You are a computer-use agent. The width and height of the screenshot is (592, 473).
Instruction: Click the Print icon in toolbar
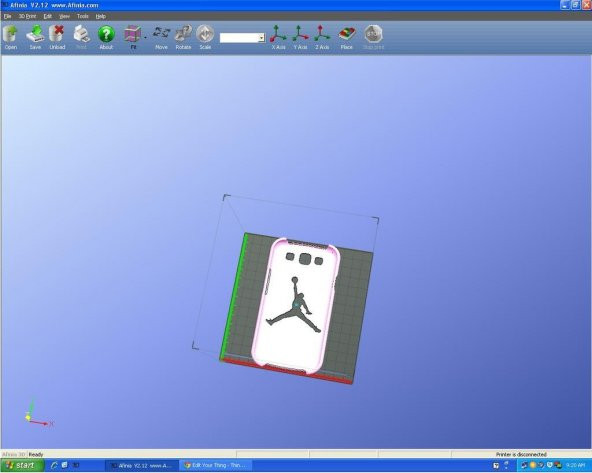point(81,37)
